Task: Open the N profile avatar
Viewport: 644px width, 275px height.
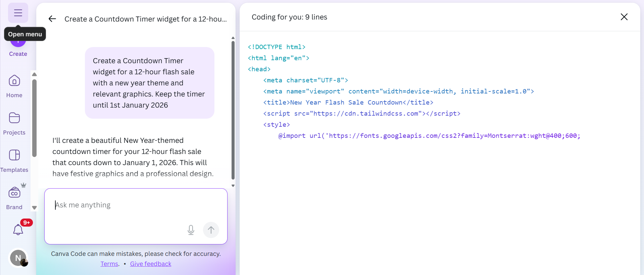Action: 18,258
